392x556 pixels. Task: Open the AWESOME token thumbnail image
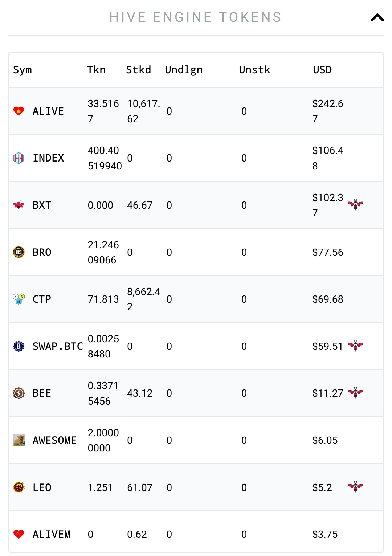pyautogui.click(x=19, y=440)
